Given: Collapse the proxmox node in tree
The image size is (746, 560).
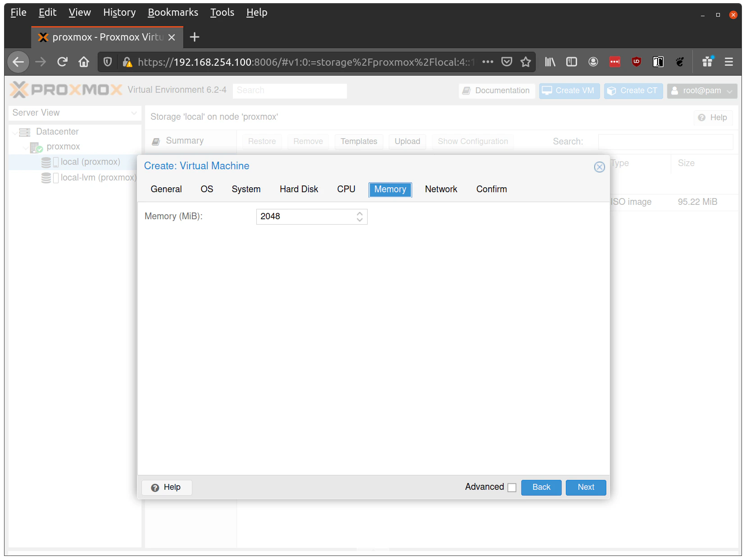Looking at the screenshot, I should pos(26,147).
